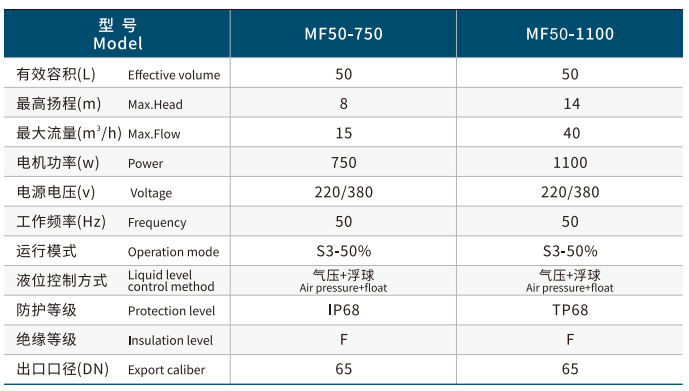Click the Max.Flow value 15
Screen dimensions: 689x391
(x=344, y=133)
